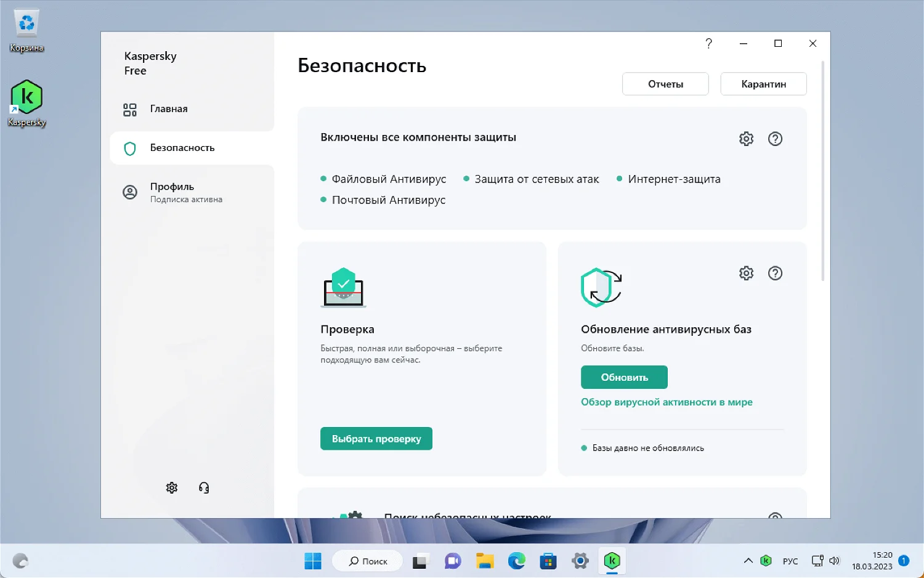This screenshot has height=578, width=924.
Task: Launch Microsoft Edge from the taskbar
Action: 517,561
